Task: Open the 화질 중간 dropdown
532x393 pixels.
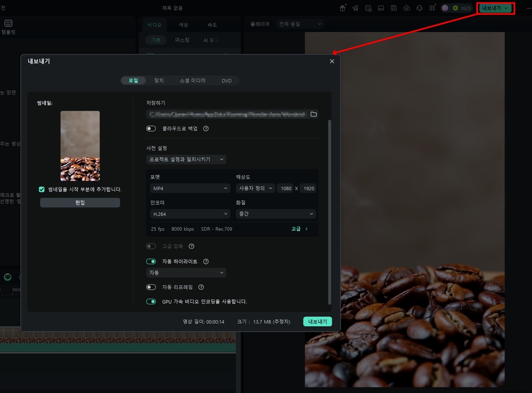Action: [x=276, y=214]
